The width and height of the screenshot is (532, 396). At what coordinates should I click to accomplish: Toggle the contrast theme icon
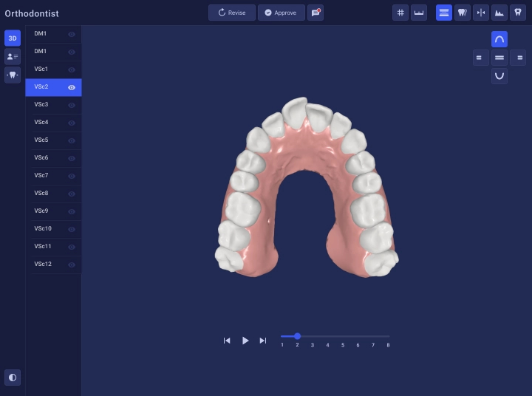13,378
